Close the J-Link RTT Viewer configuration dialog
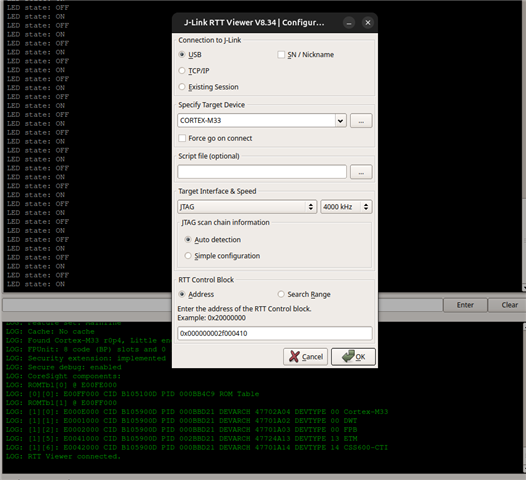The height and width of the screenshot is (480, 526). point(368,23)
